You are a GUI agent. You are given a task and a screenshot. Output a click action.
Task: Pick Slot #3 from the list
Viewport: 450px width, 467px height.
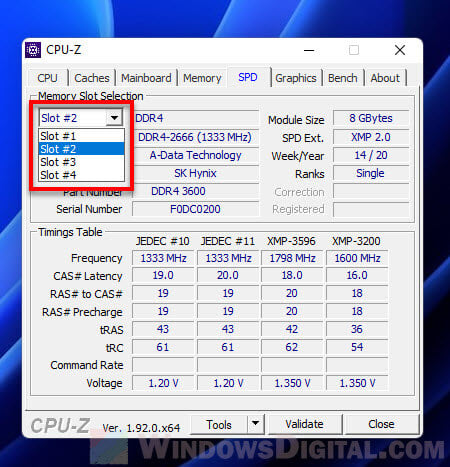(82, 162)
